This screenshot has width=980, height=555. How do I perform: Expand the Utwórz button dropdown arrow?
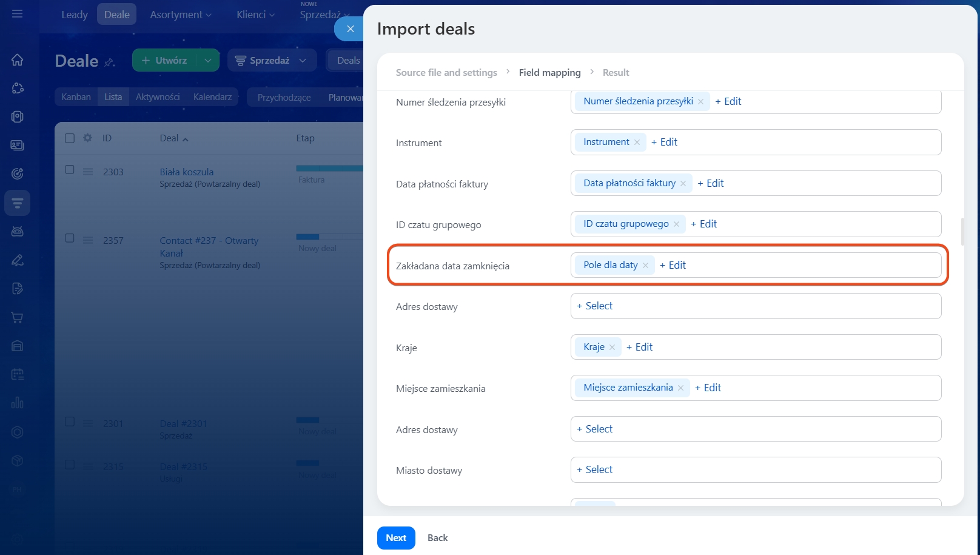[207, 60]
